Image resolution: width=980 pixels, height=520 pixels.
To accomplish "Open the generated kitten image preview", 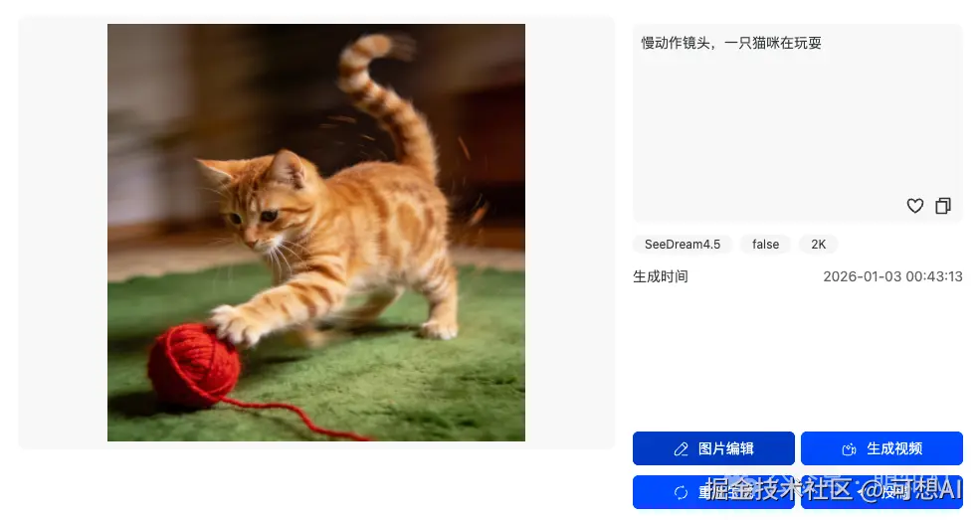I will 316,233.
